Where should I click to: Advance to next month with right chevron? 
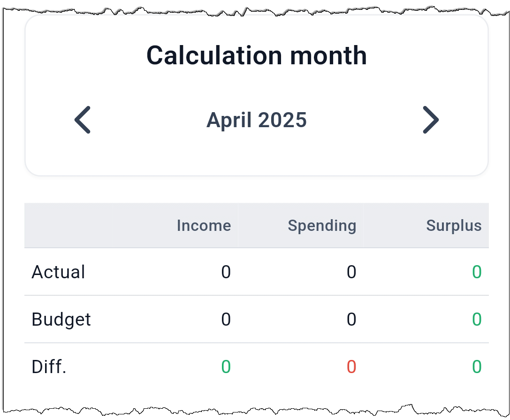(431, 120)
